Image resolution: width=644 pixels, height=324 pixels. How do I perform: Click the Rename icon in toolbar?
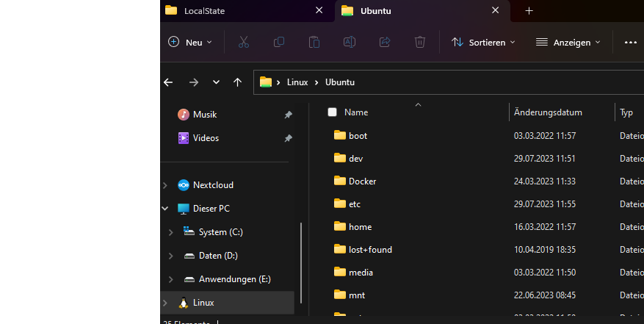(350, 43)
